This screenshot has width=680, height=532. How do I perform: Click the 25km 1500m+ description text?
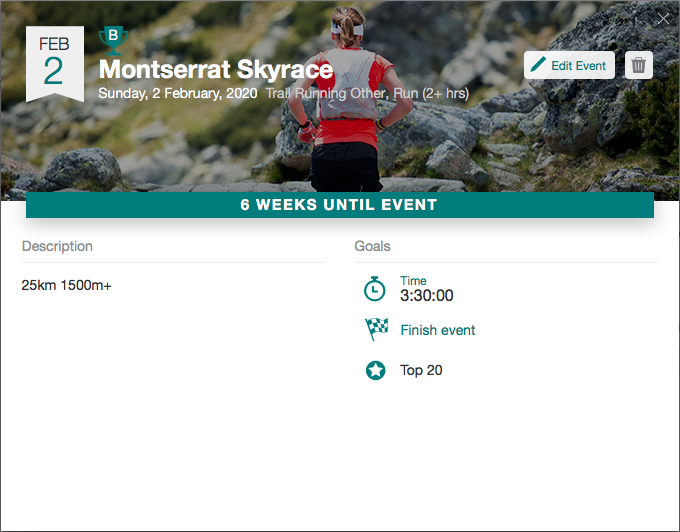[66, 285]
